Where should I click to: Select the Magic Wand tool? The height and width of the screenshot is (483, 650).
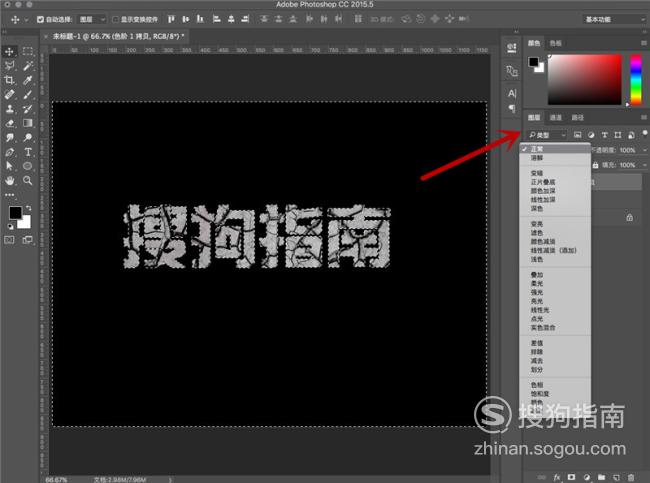tap(28, 66)
